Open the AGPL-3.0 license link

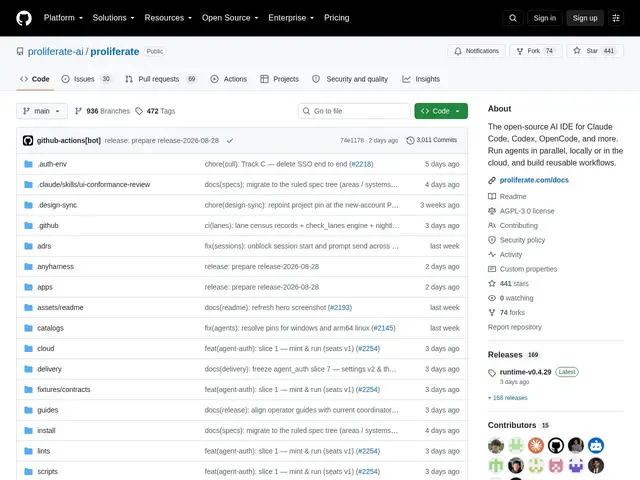pyautogui.click(x=527, y=211)
